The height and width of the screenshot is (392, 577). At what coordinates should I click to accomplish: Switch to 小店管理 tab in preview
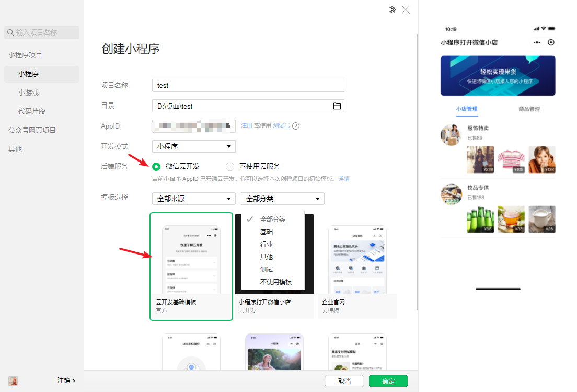tap(467, 109)
